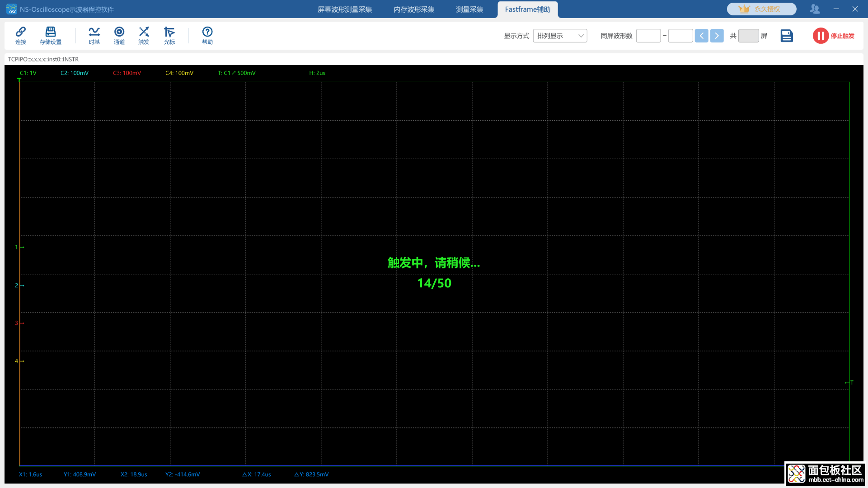
Task: Click the trigger position T marker at top left
Action: [x=19, y=80]
